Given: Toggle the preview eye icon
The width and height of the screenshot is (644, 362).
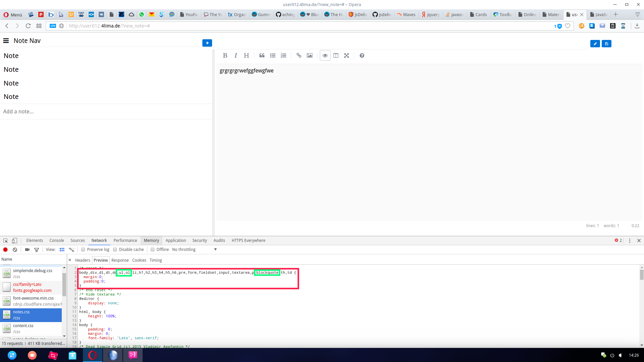Looking at the screenshot, I should click(325, 56).
